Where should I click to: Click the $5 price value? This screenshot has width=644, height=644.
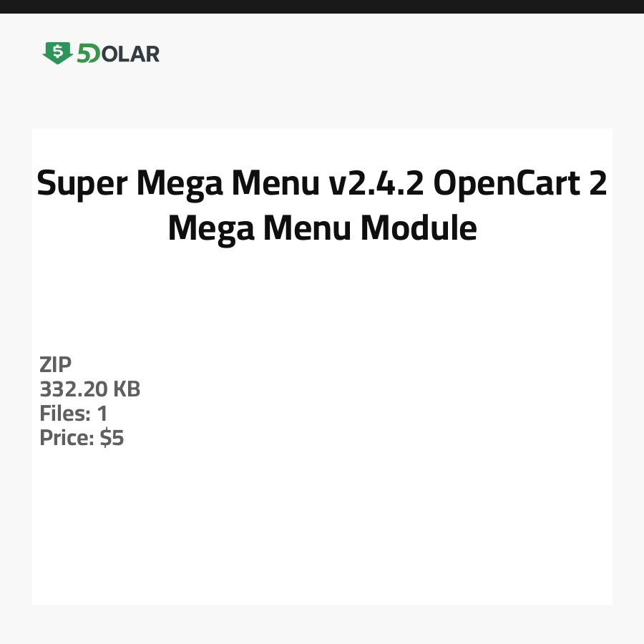[112, 438]
